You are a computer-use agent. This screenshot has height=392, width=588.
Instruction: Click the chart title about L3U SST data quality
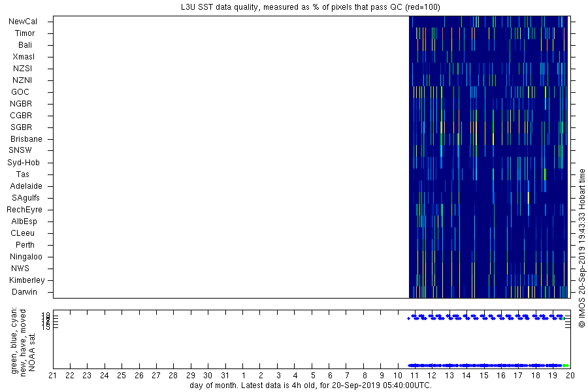[x=310, y=7]
